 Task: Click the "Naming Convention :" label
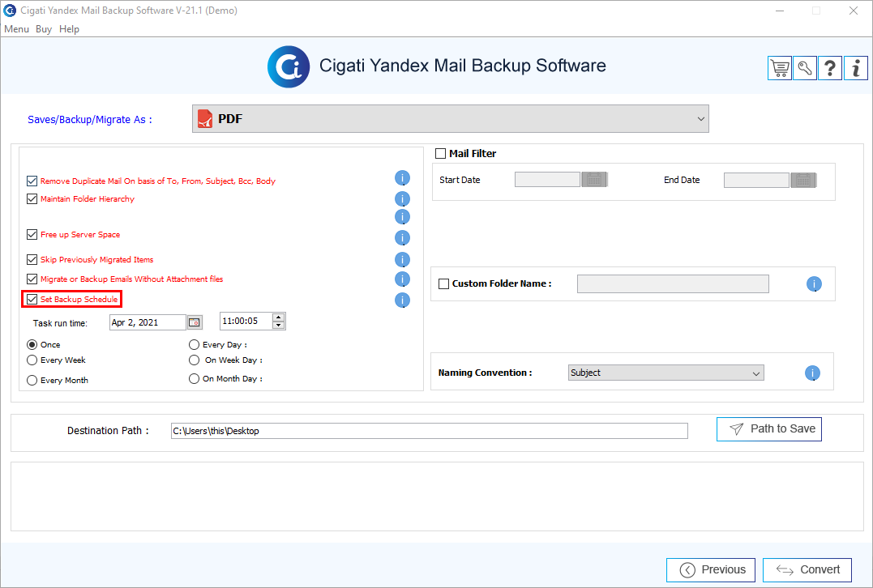(x=485, y=373)
